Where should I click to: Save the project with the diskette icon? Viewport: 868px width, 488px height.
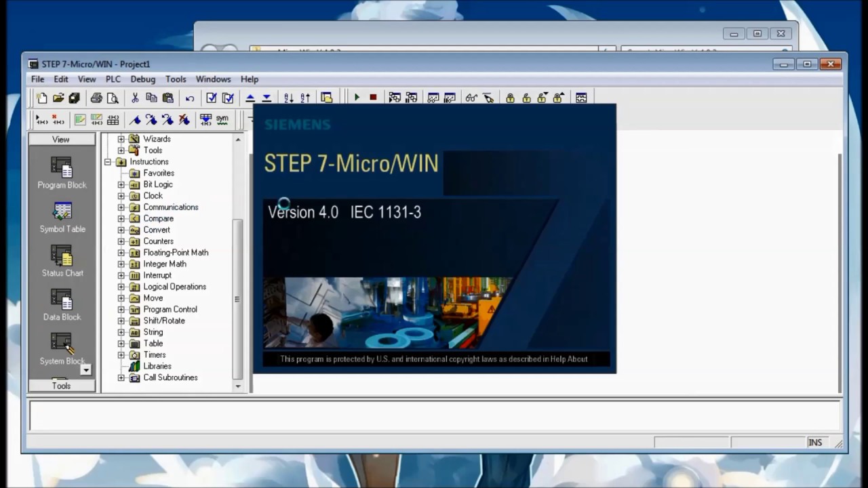(74, 98)
